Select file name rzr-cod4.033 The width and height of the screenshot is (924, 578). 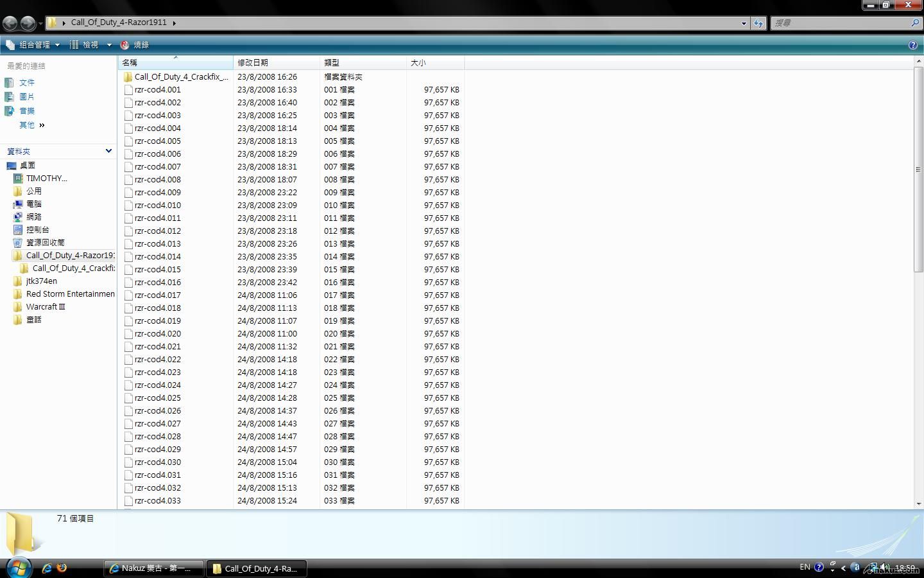(x=158, y=501)
